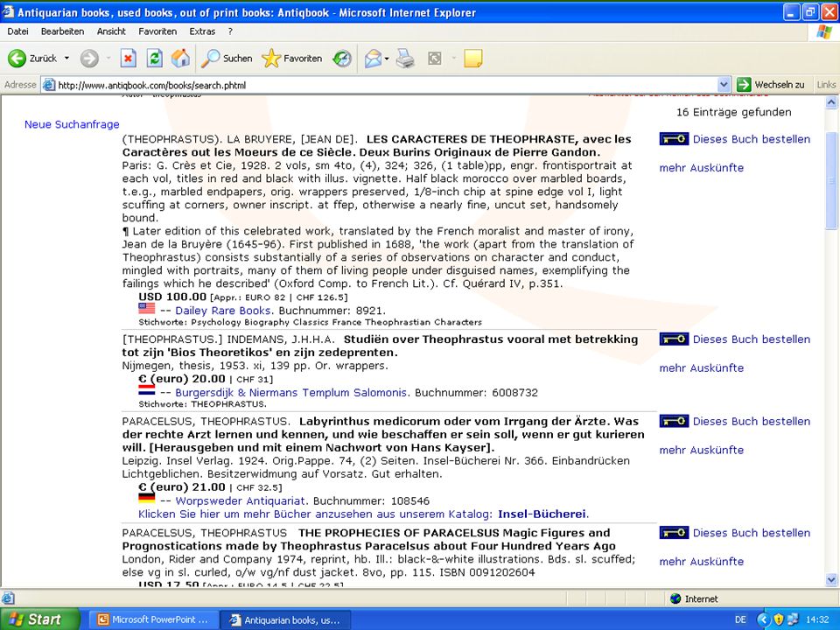Expand hidden tray icons with the arrow
Viewport: 840px width, 630px height.
(763, 619)
